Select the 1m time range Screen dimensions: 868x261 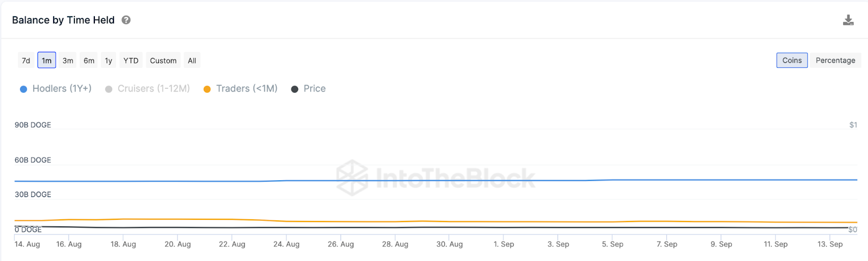47,61
